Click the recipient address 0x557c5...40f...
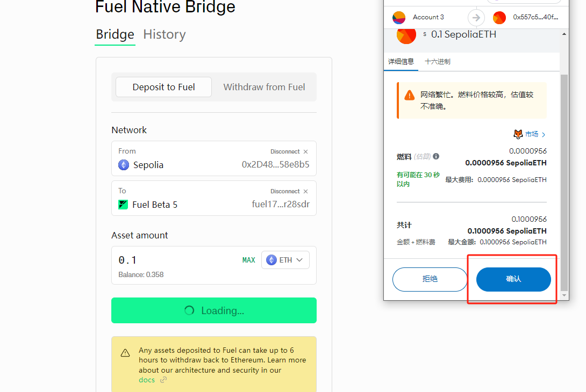This screenshot has height=392, width=586. [535, 17]
